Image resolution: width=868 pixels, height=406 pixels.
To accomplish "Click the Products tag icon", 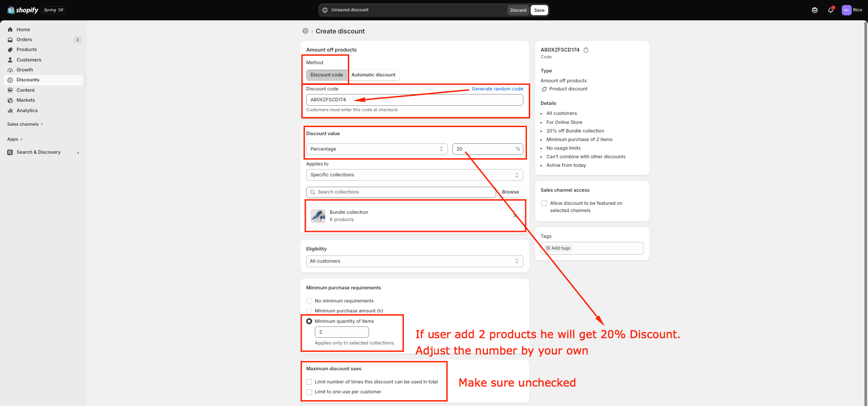I will (10, 49).
